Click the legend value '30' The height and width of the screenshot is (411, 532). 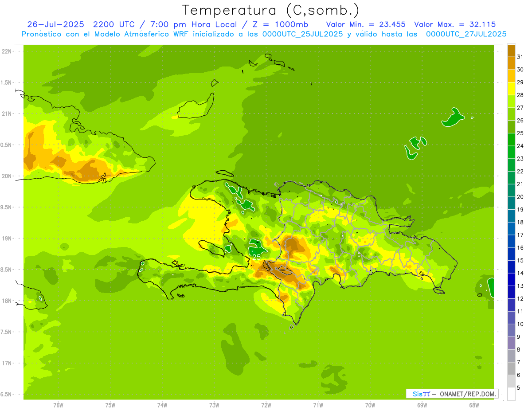point(520,70)
